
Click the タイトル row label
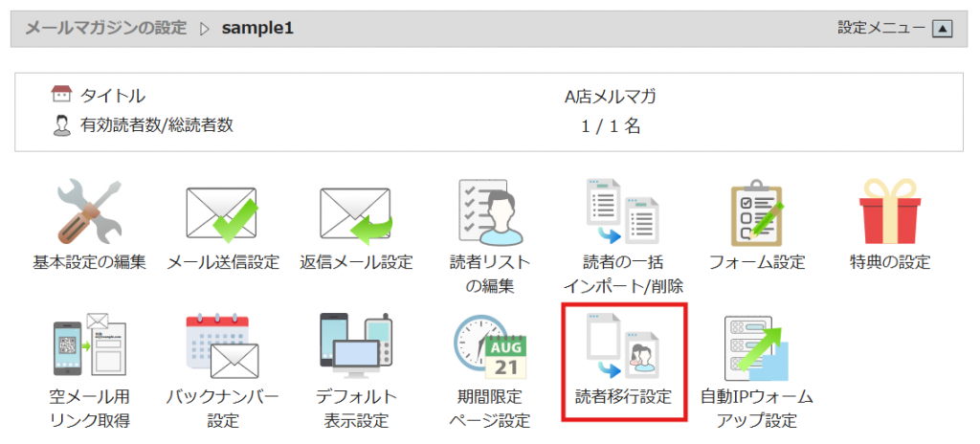113,97
